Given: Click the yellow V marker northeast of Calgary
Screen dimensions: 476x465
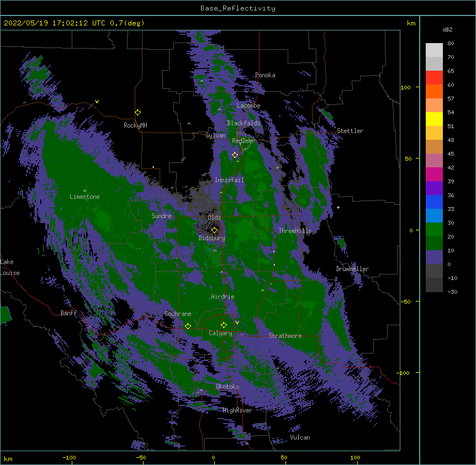Looking at the screenshot, I should pyautogui.click(x=237, y=323).
